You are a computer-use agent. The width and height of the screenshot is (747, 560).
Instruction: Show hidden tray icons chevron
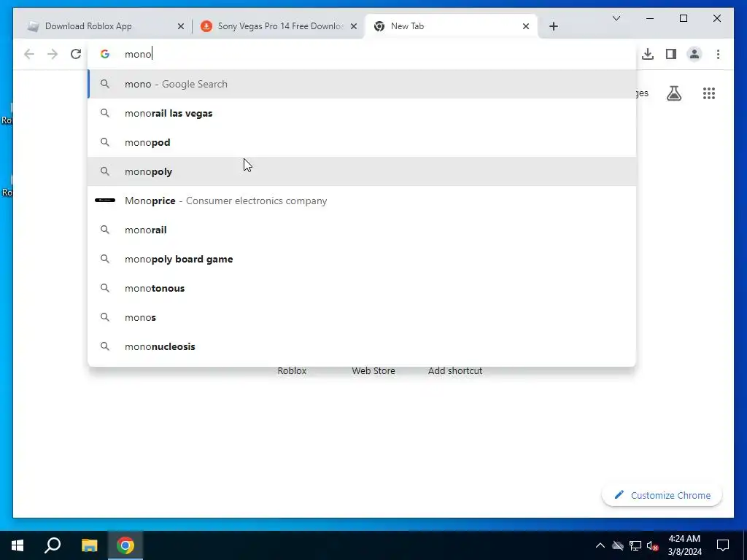[600, 545]
